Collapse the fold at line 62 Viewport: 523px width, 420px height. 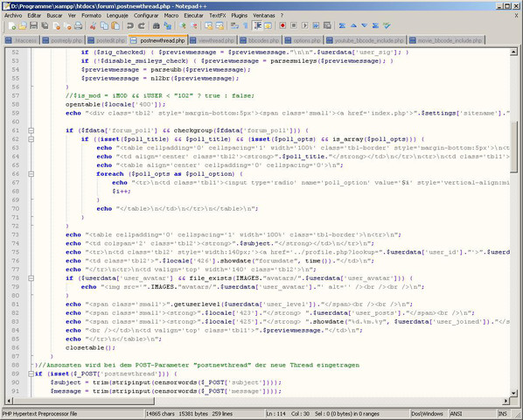pos(31,139)
